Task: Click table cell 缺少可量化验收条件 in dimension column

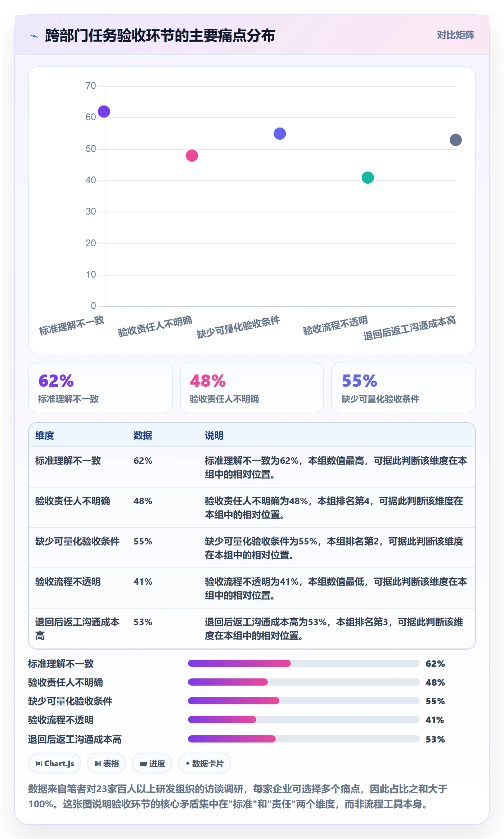Action: tap(77, 541)
